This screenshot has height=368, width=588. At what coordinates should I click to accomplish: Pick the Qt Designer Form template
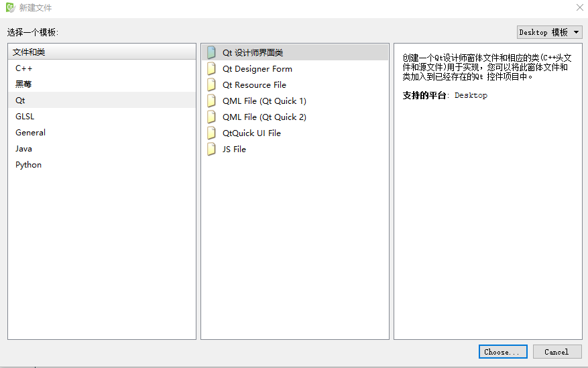(x=295, y=68)
